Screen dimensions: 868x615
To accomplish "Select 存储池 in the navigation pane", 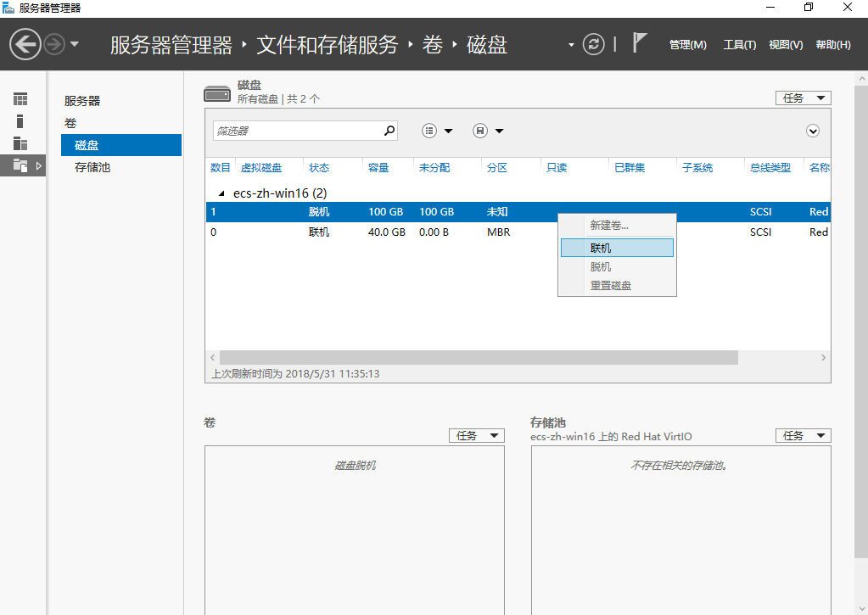I will click(x=92, y=167).
